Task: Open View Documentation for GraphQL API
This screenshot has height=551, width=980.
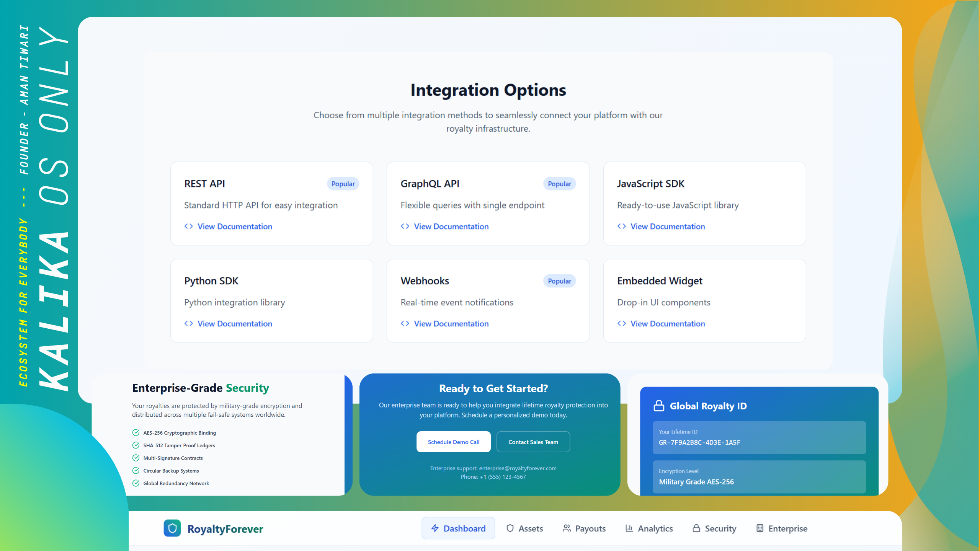Action: pos(451,227)
